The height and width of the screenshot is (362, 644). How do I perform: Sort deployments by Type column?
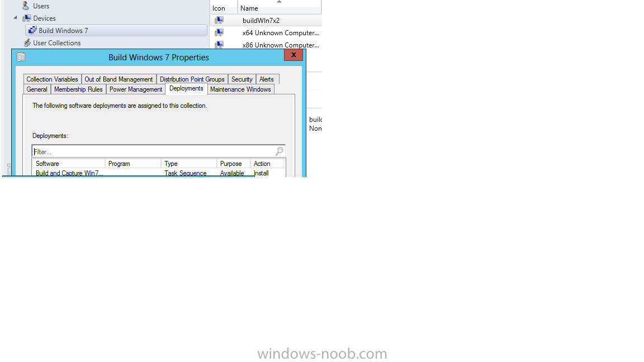click(x=189, y=164)
